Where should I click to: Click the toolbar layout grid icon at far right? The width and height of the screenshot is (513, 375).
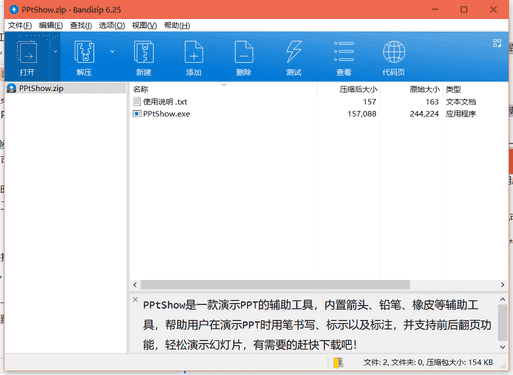(497, 43)
